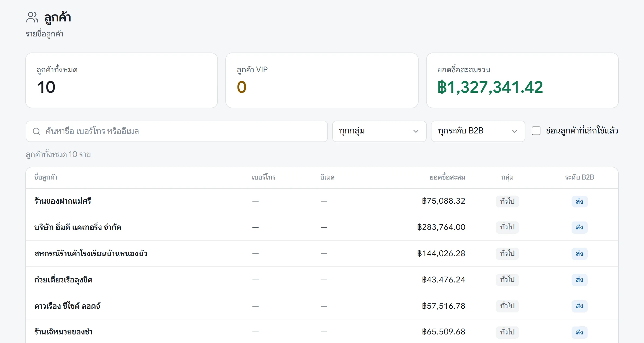Open customer ร้านเจ๊หมวยของชำ
Viewport: 644px width, 343px height.
[63, 332]
